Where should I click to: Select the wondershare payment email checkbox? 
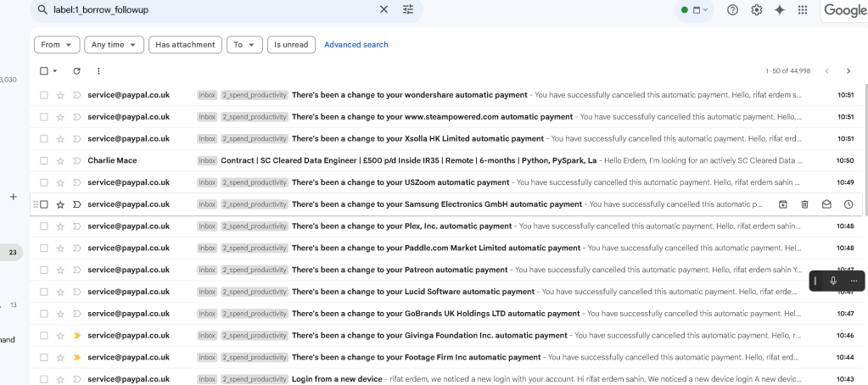click(44, 95)
